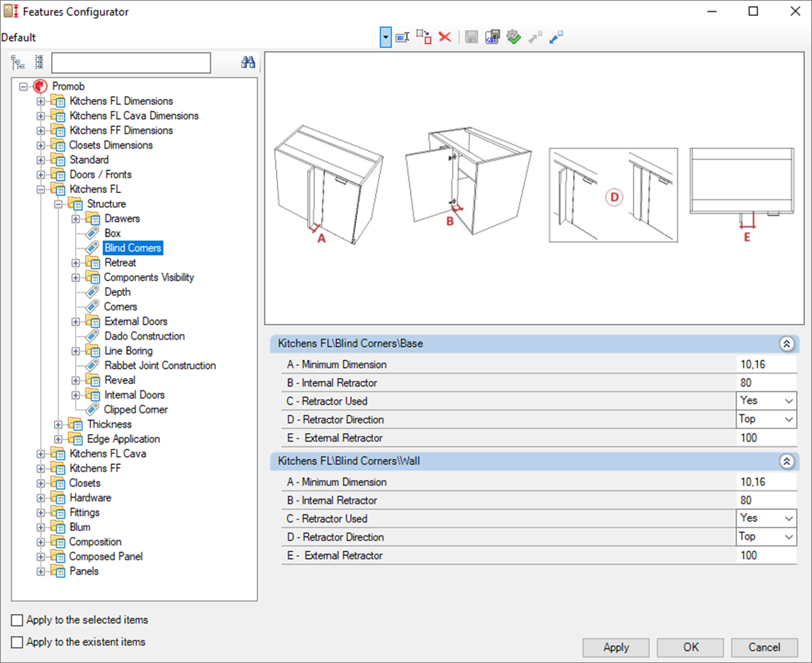
Task: Expand Closets Dimensions node
Action: (40, 146)
